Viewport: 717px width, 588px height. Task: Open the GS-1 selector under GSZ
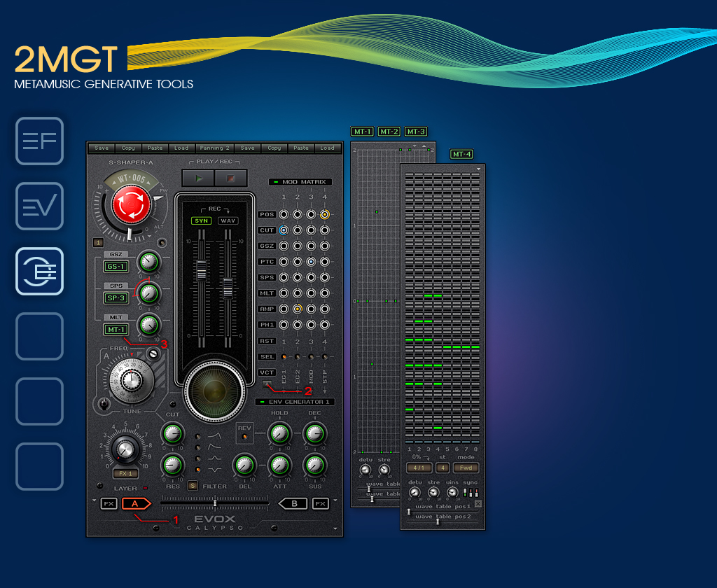coord(115,266)
